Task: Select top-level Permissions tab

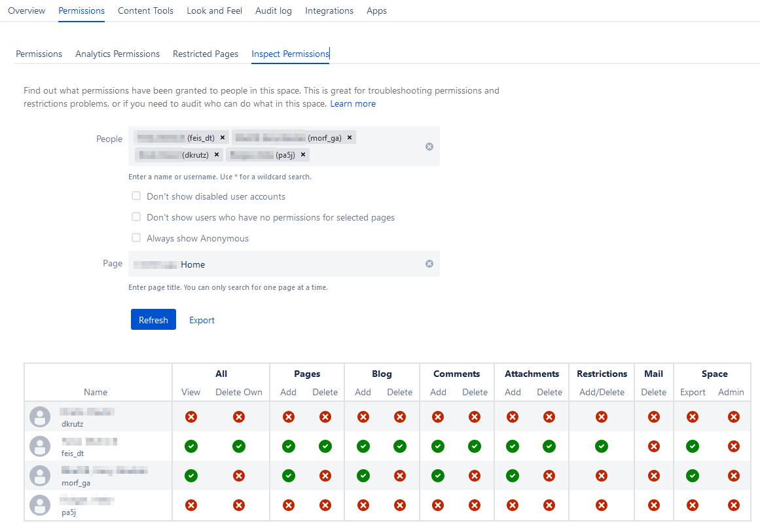Action: pyautogui.click(x=81, y=10)
